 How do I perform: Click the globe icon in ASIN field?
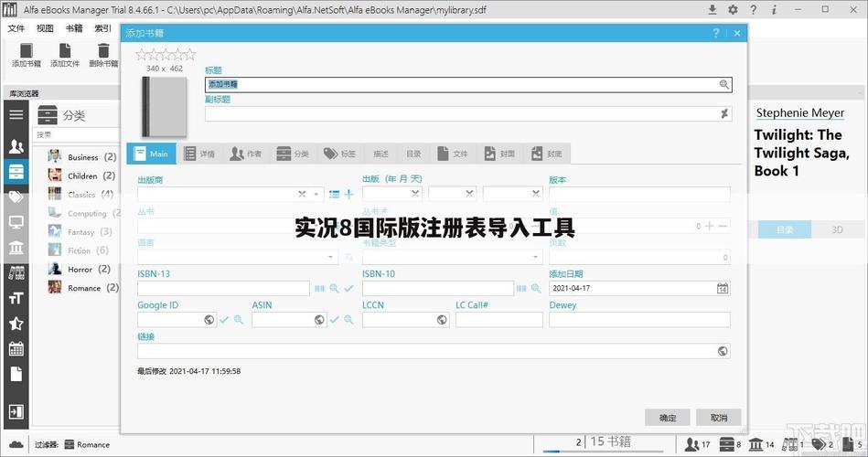click(x=319, y=319)
